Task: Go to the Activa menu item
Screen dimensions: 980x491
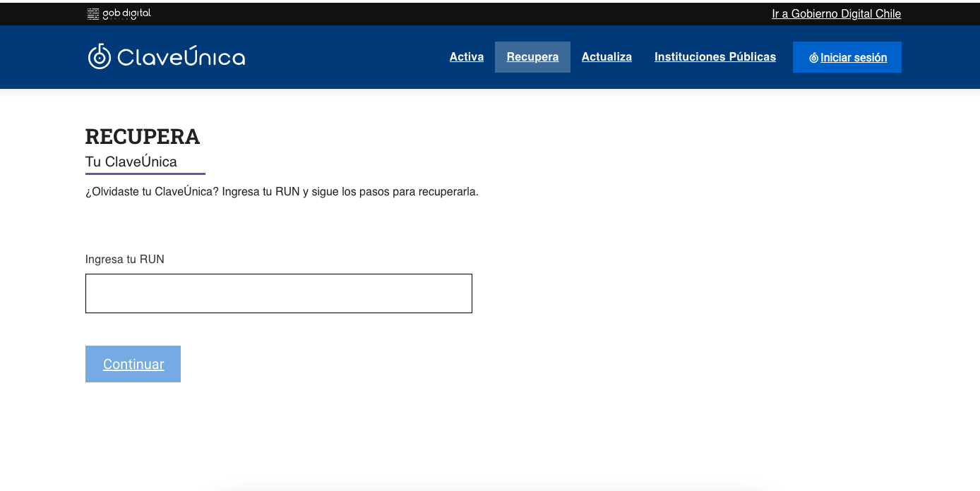Action: tap(467, 57)
